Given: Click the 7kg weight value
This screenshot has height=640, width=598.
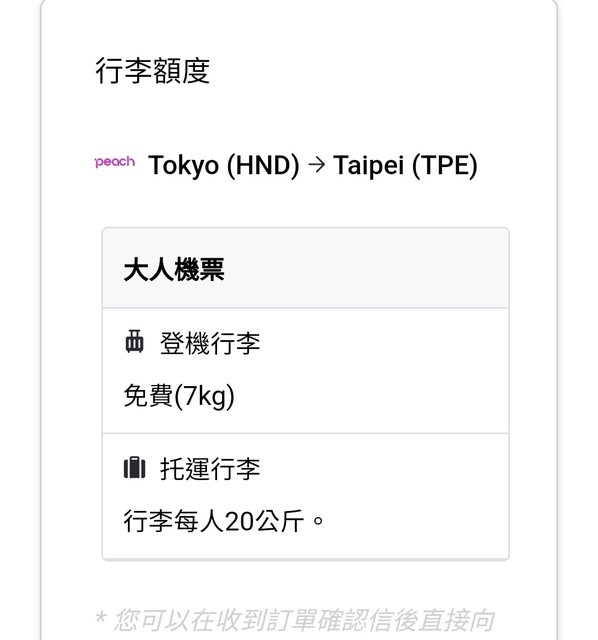Looking at the screenshot, I should (x=205, y=396).
